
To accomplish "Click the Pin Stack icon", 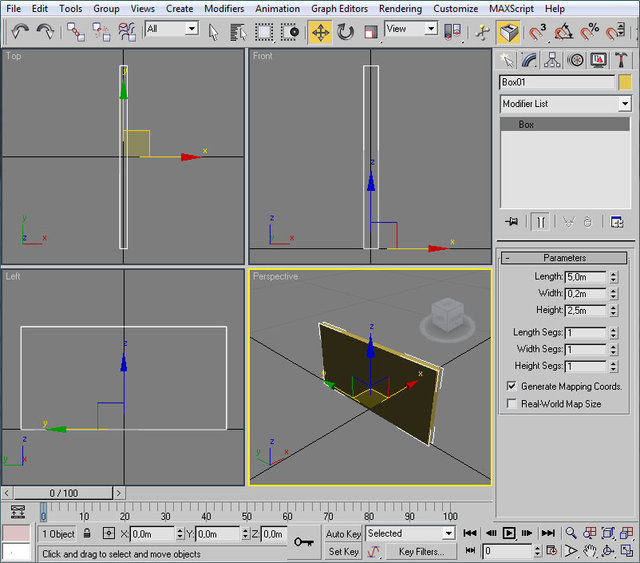I will point(512,222).
